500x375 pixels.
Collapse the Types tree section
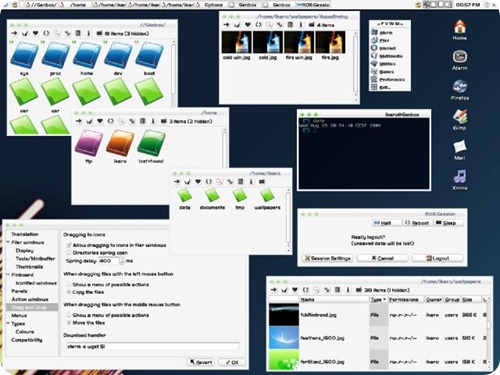(8, 323)
